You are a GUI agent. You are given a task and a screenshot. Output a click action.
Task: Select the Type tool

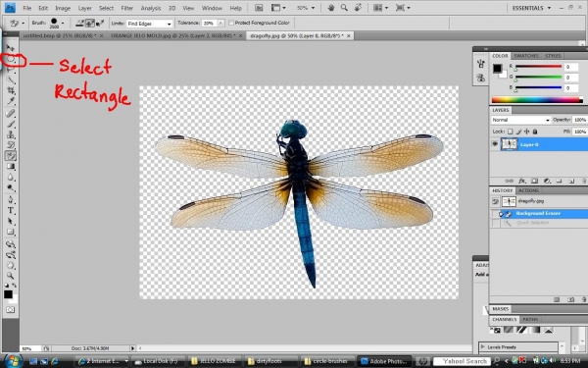pyautogui.click(x=11, y=211)
